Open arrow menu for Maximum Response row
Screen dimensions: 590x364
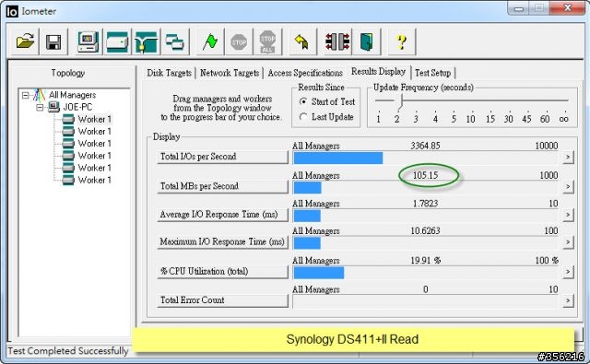click(568, 241)
